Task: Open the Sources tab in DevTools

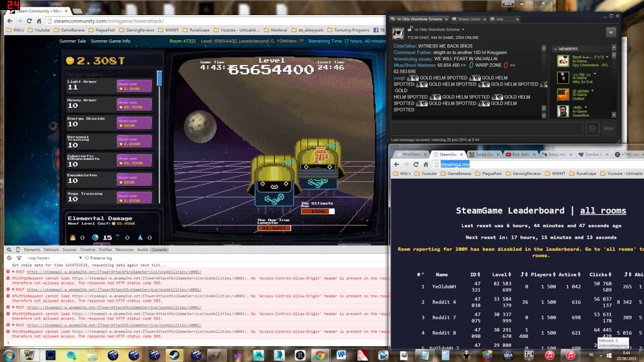Action: pos(69,249)
